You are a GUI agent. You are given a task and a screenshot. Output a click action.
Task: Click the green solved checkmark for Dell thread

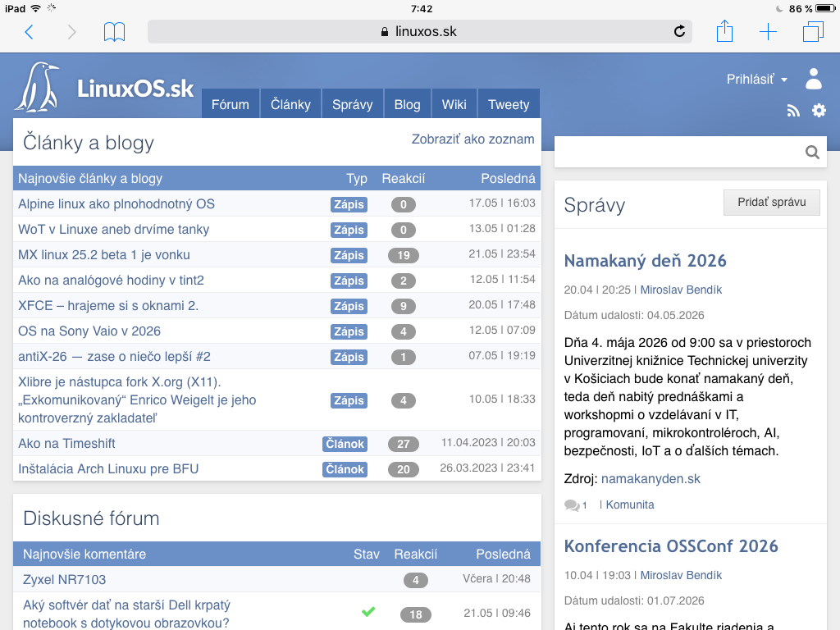coord(368,611)
